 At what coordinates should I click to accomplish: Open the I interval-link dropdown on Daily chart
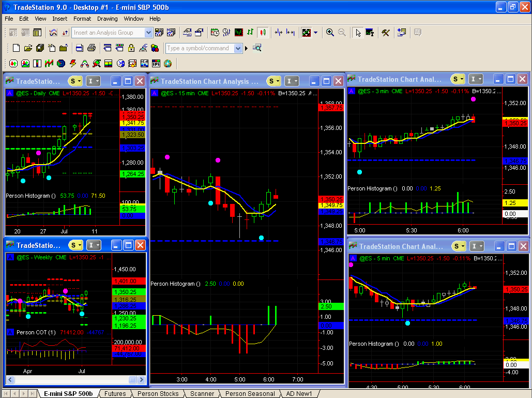93,81
